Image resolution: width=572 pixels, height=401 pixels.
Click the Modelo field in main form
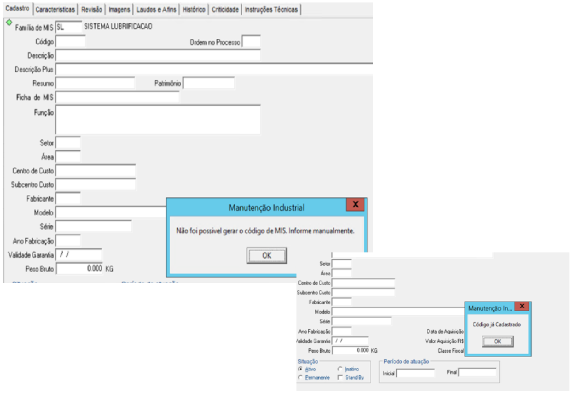(x=111, y=212)
